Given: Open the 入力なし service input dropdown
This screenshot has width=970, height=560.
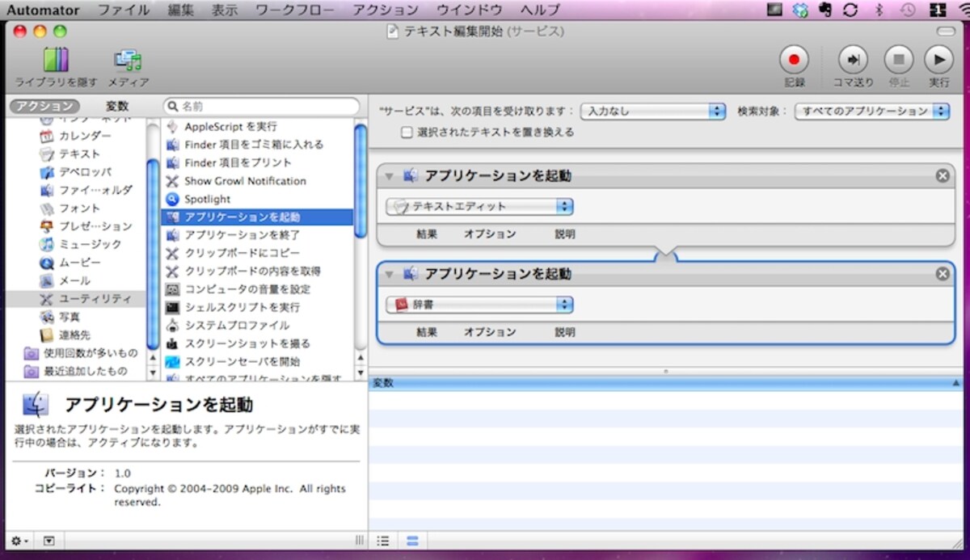Looking at the screenshot, I should (653, 112).
